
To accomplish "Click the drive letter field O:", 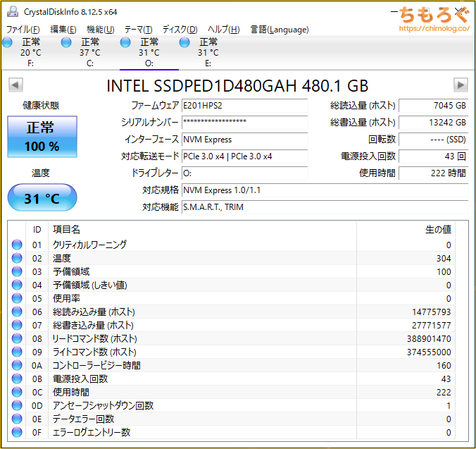I will click(244, 173).
